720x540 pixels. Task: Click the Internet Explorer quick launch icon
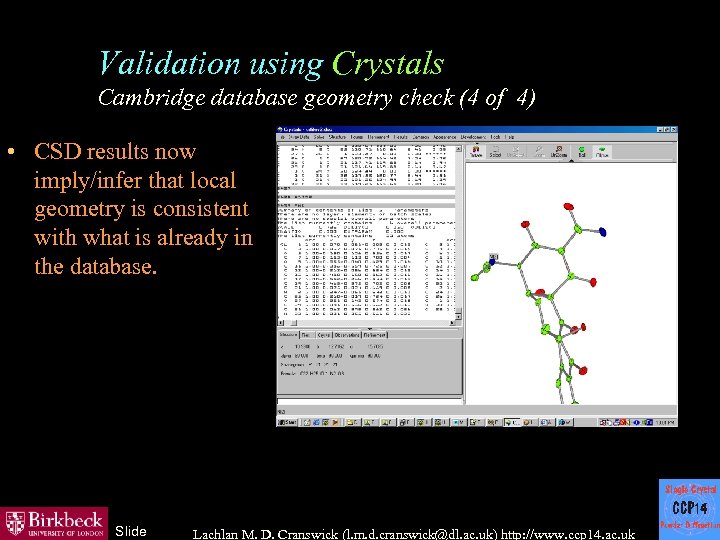coord(316,422)
